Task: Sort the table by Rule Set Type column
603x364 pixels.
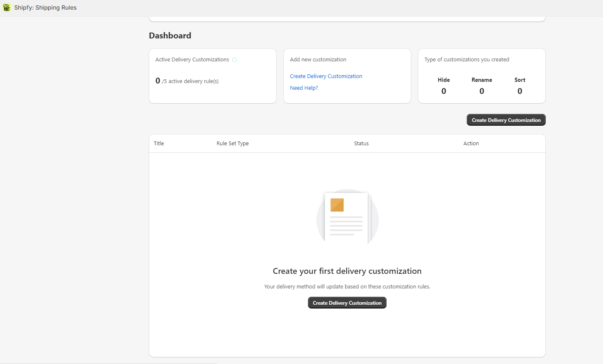Action: pos(232,143)
